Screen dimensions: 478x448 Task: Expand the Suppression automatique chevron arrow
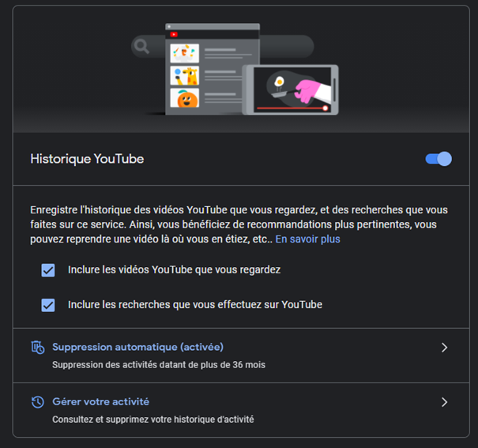pyautogui.click(x=444, y=348)
